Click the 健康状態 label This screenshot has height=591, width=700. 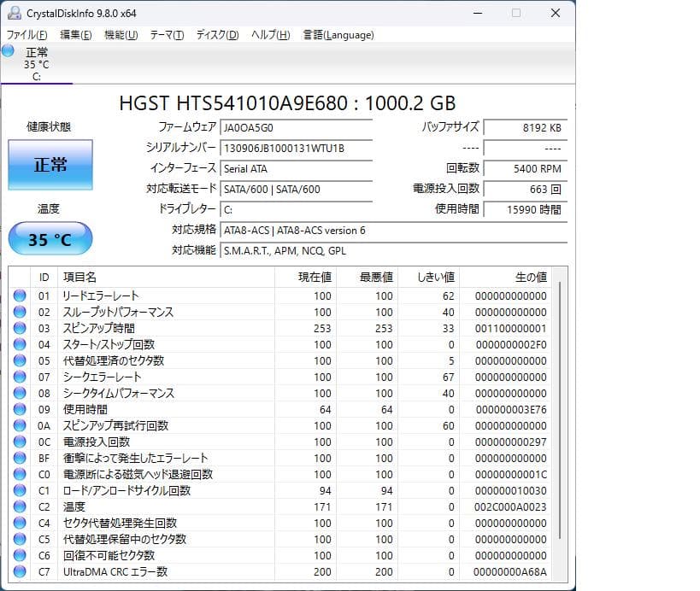click(x=49, y=126)
